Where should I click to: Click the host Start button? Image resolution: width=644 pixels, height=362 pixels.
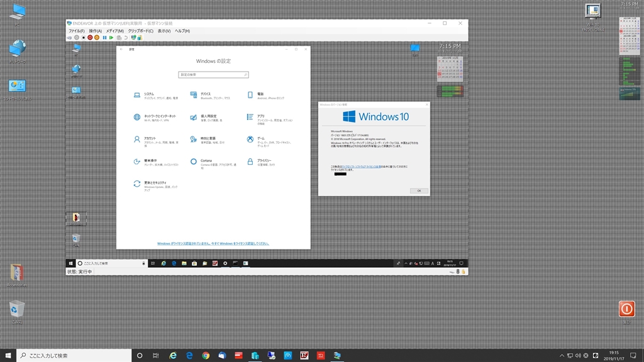8,356
